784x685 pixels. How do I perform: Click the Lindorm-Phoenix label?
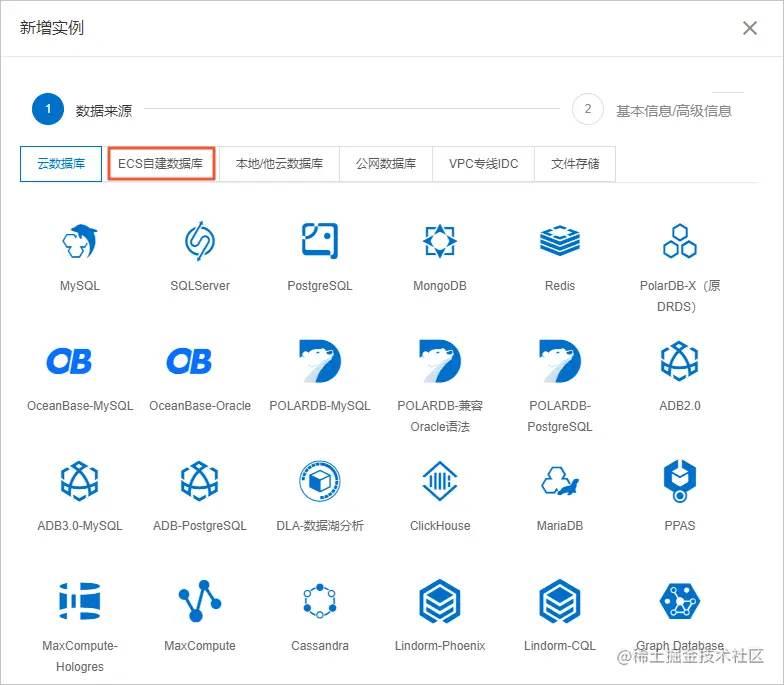point(440,646)
